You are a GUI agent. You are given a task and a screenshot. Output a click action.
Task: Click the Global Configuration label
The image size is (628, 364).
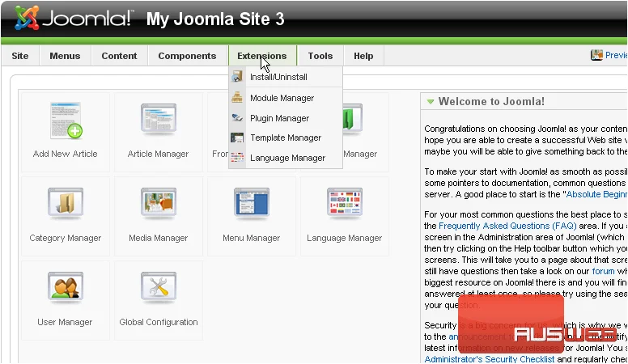(x=159, y=322)
